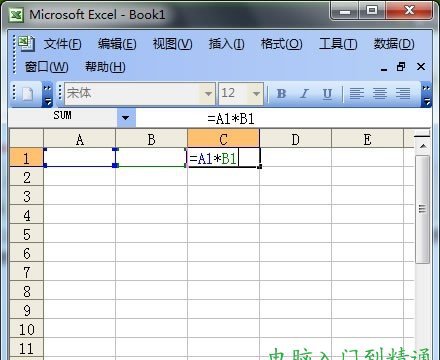The height and width of the screenshot is (360, 440).
Task: Click the New document icon in toolbar
Action: pos(27,94)
